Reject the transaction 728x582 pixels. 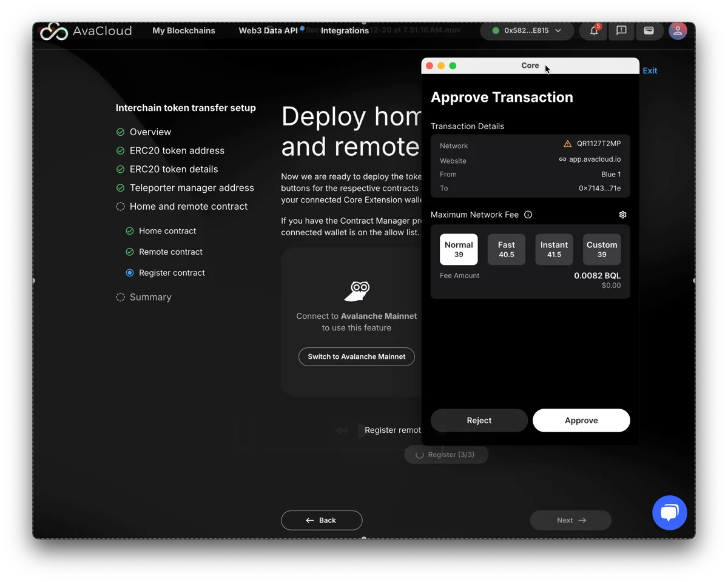tap(479, 420)
